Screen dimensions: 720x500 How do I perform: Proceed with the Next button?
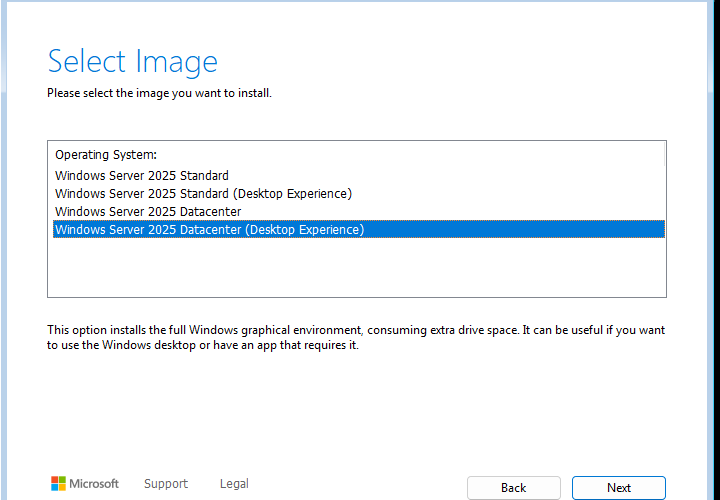619,488
